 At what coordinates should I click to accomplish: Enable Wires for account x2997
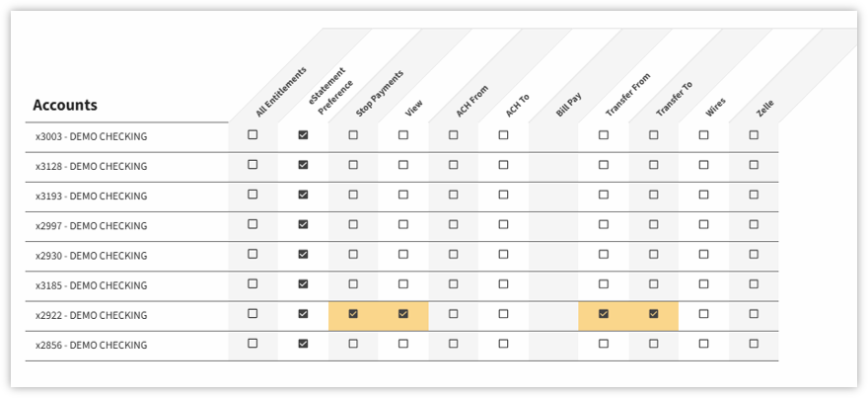coord(703,224)
